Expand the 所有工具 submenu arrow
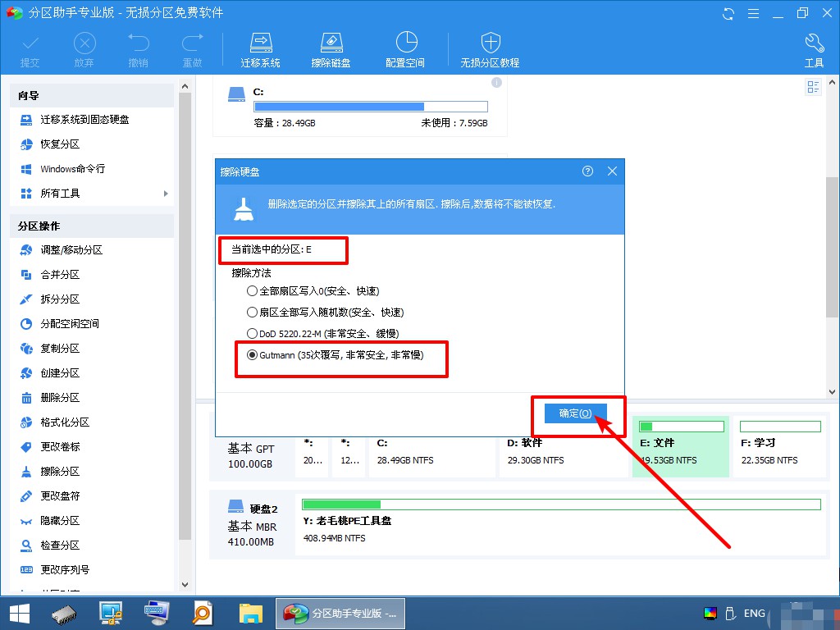Image resolution: width=840 pixels, height=630 pixels. point(166,194)
